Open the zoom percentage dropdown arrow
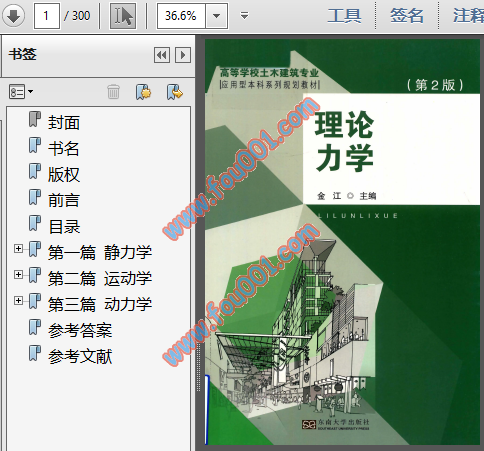 click(217, 16)
